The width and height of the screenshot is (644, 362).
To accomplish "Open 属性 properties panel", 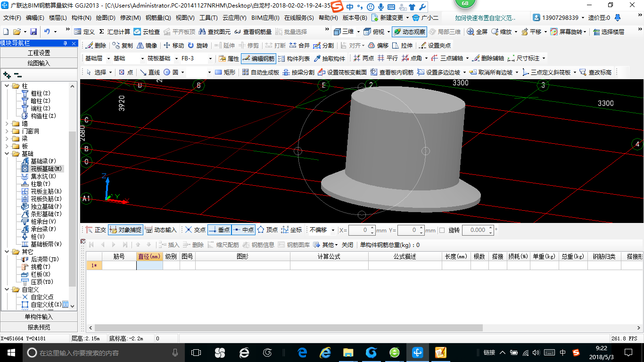I will coord(229,59).
